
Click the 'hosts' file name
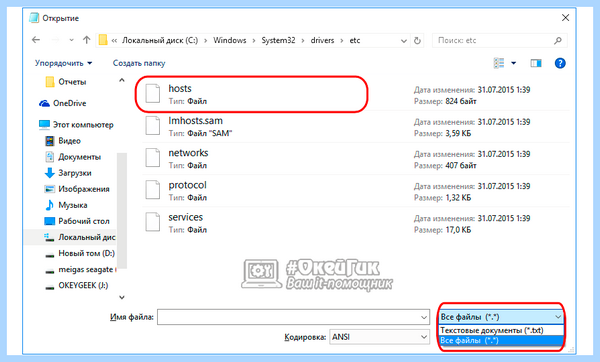tap(180, 88)
